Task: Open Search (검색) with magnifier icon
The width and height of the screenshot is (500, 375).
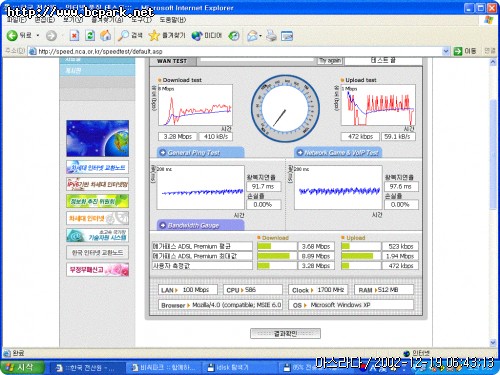Action: pos(130,35)
